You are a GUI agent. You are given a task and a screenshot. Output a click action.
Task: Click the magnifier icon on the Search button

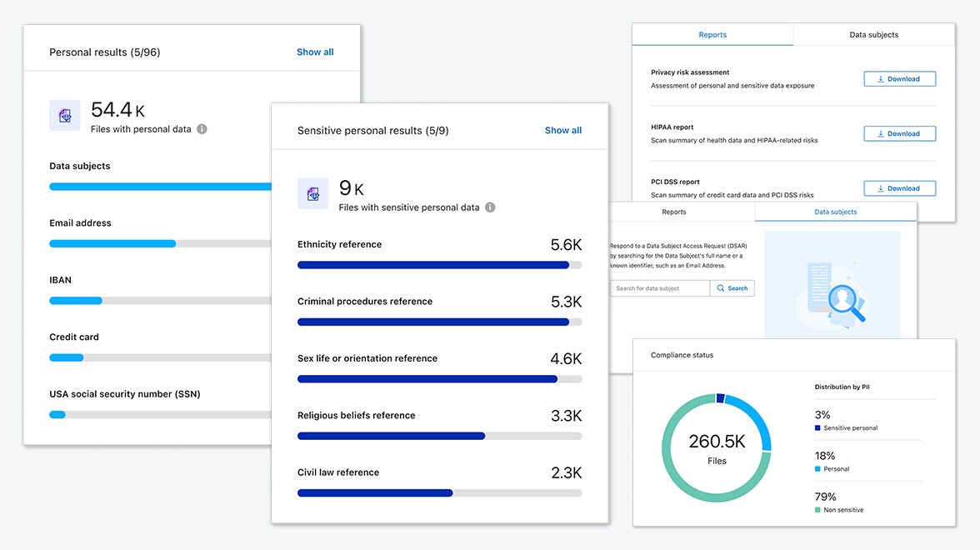coord(722,287)
